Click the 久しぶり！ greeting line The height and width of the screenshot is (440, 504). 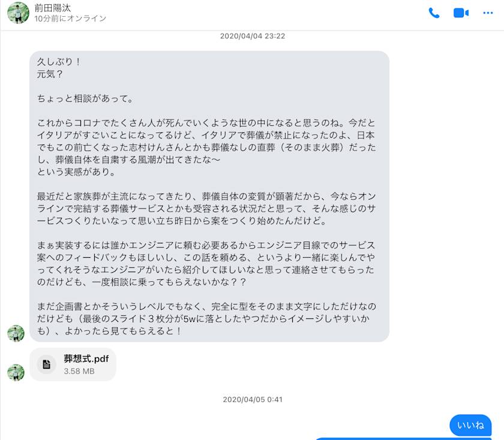[59, 62]
